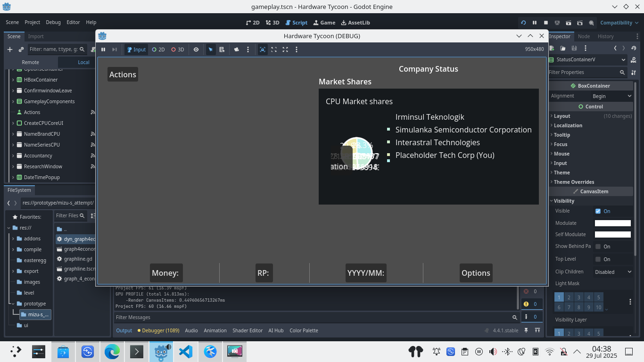Select Input mode in game toolbar

click(136, 49)
